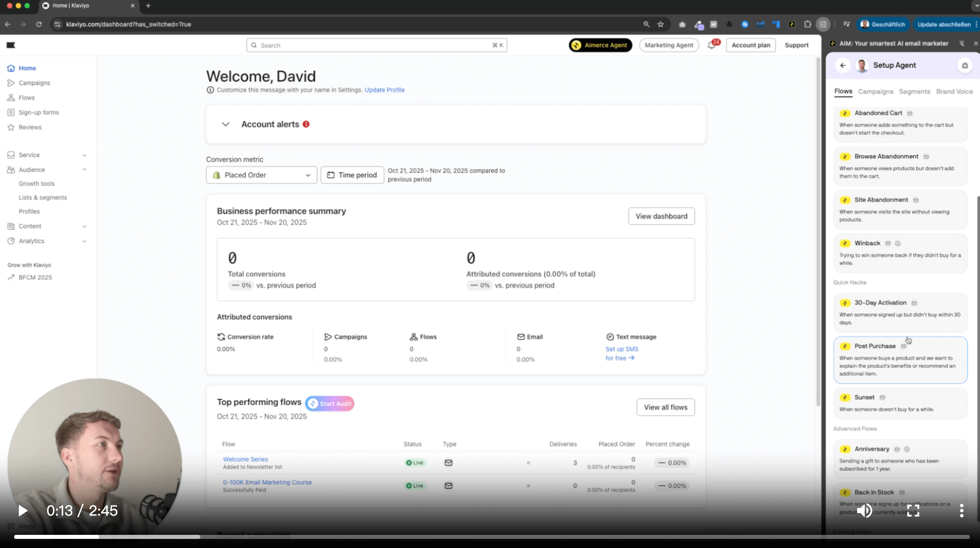This screenshot has width=980, height=548.
Task: Click the notifications bell icon
Action: [x=711, y=45]
